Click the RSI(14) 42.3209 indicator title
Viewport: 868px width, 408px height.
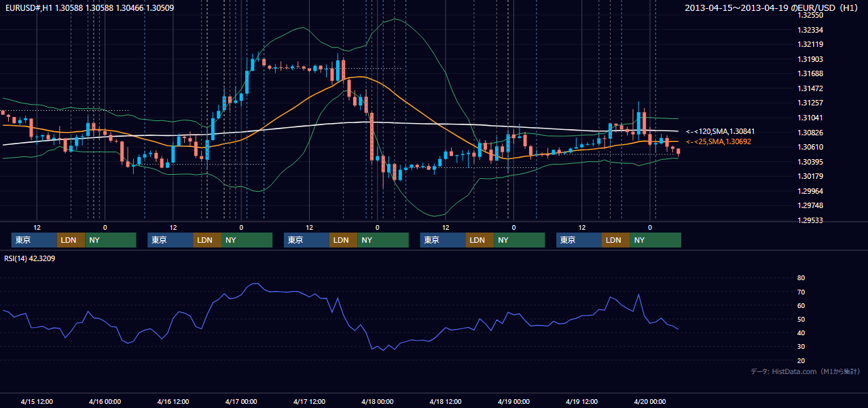pos(30,258)
